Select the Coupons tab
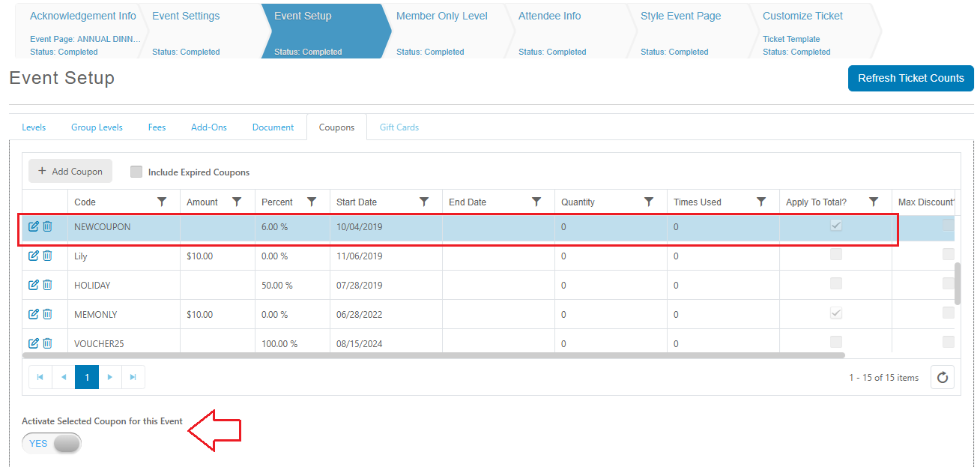Screen dimensions: 980x467 click(336, 127)
